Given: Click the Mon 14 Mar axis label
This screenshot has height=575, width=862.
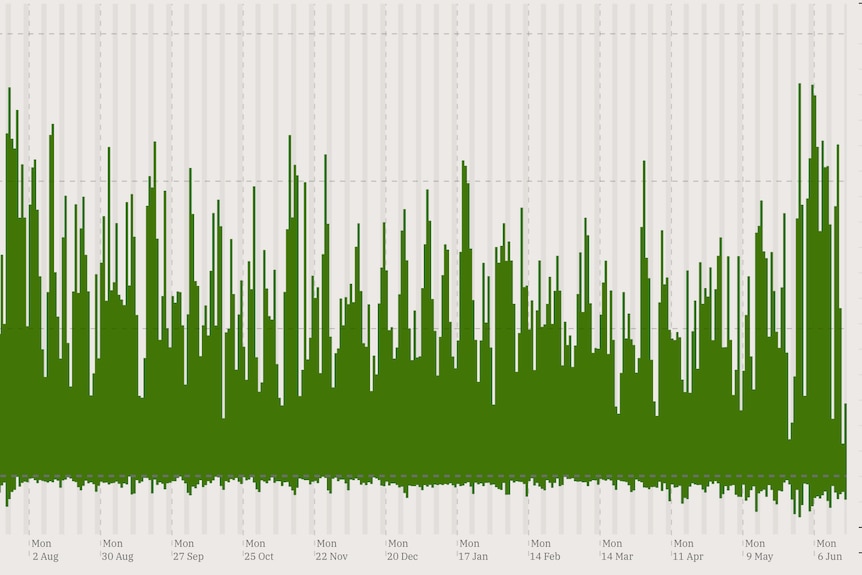Looking at the screenshot, I should point(617,550).
